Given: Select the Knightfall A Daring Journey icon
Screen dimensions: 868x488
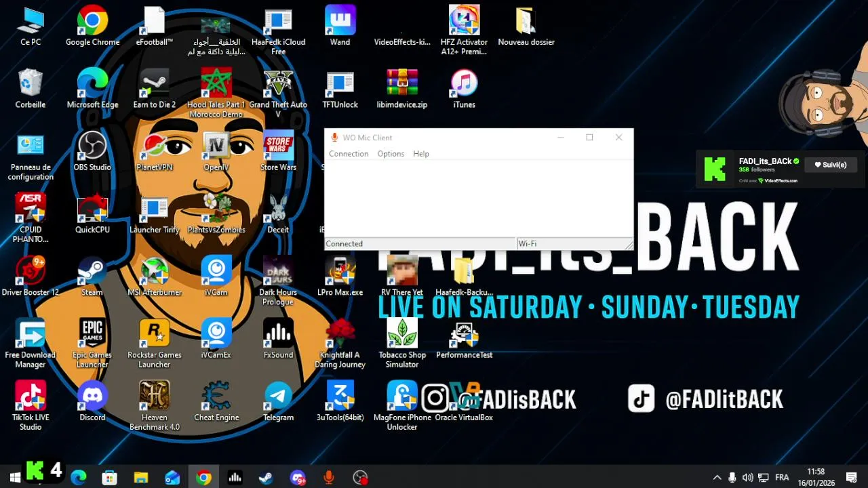Looking at the screenshot, I should (340, 343).
